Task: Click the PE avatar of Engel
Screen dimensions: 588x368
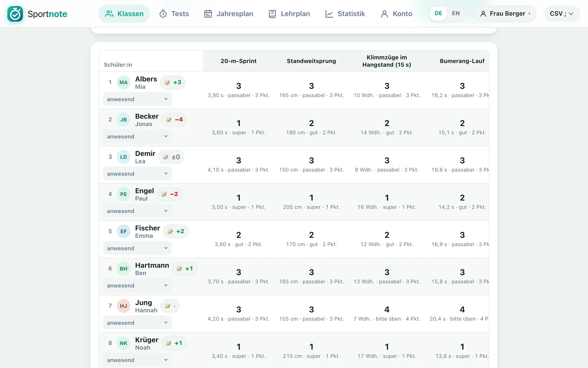Action: pos(123,194)
